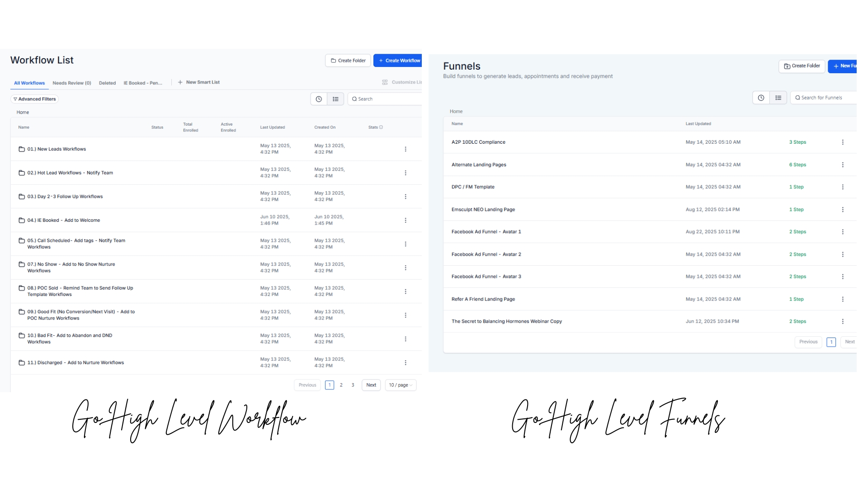This screenshot has height=488, width=868.
Task: Click the Create Workflow button
Action: [x=399, y=61]
